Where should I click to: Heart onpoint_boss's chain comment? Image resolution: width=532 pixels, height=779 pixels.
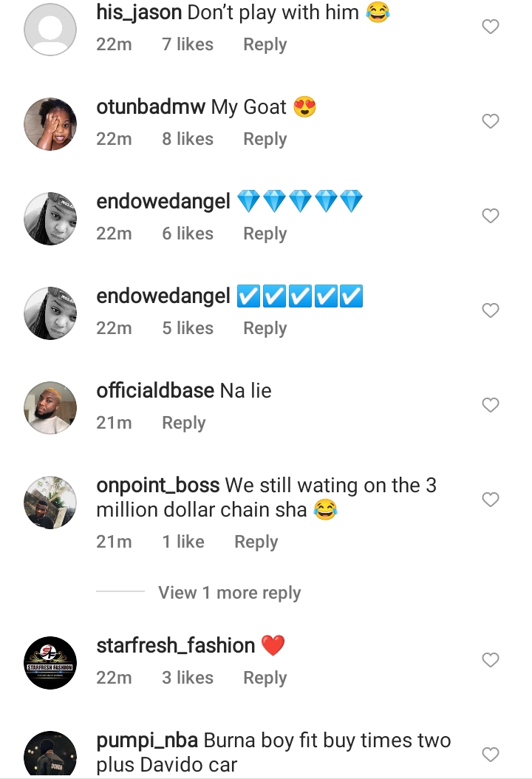click(491, 500)
